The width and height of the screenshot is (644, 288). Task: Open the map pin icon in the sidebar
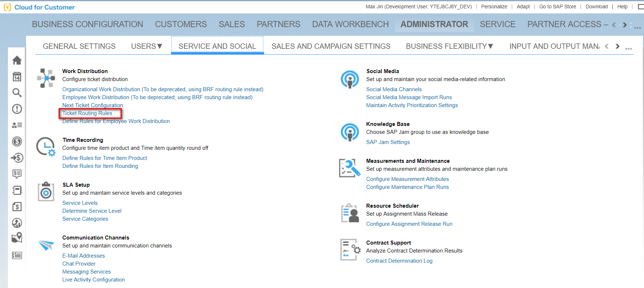pyautogui.click(x=17, y=238)
